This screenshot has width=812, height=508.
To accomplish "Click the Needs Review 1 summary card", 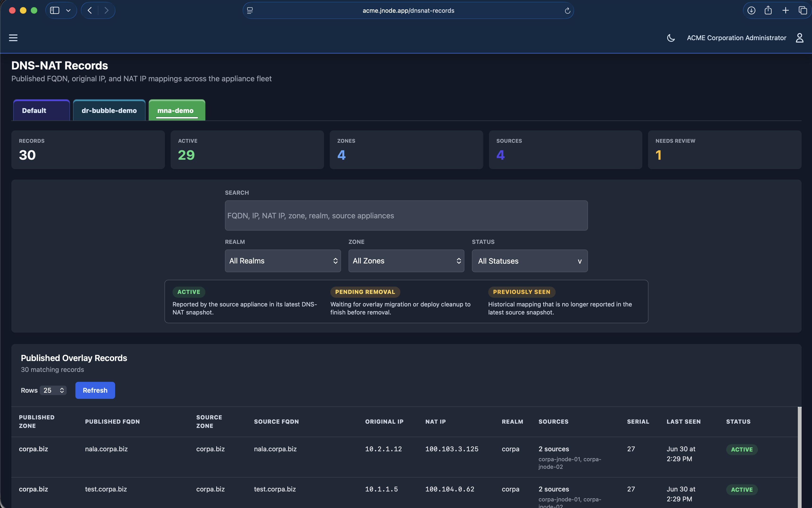I will (724, 150).
